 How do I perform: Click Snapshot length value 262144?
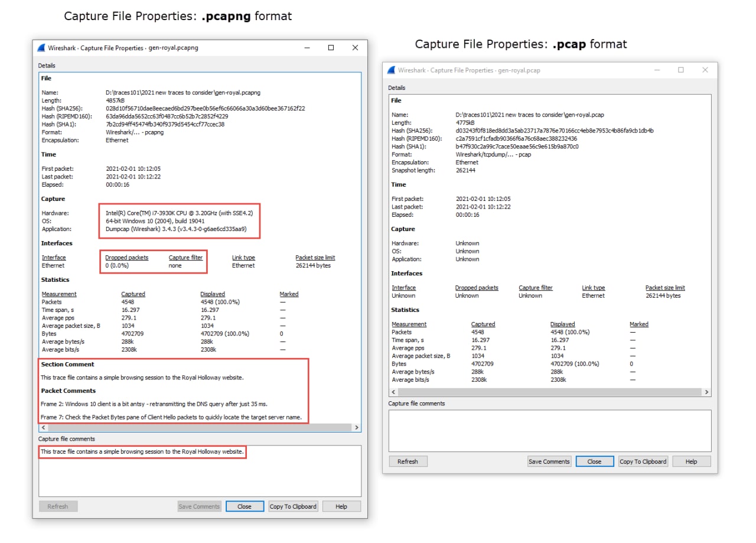tap(467, 170)
